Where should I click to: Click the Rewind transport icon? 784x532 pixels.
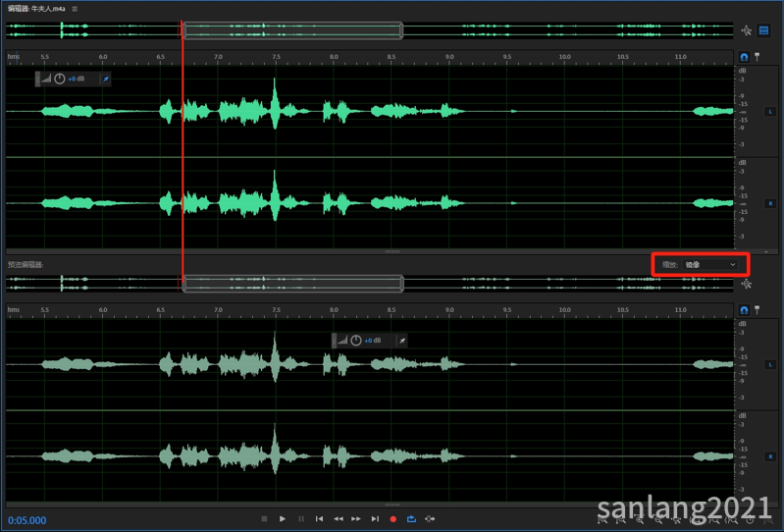339,518
